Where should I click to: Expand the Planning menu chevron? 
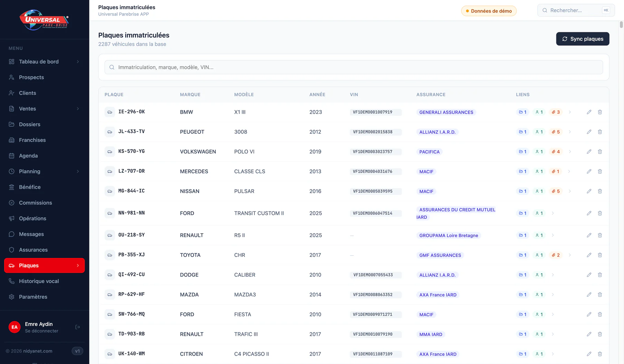point(78,171)
